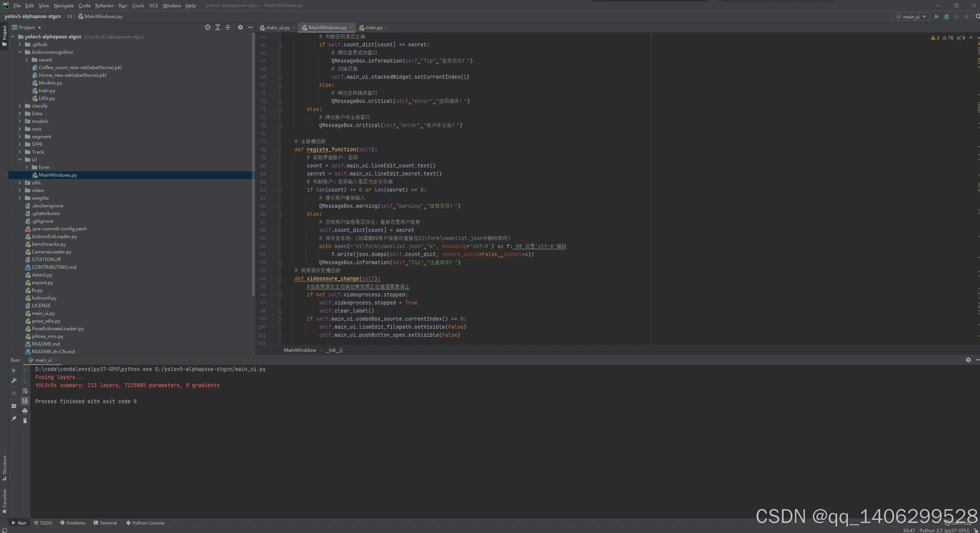Open Project panel gear options
The width and height of the screenshot is (980, 533).
coord(240,27)
